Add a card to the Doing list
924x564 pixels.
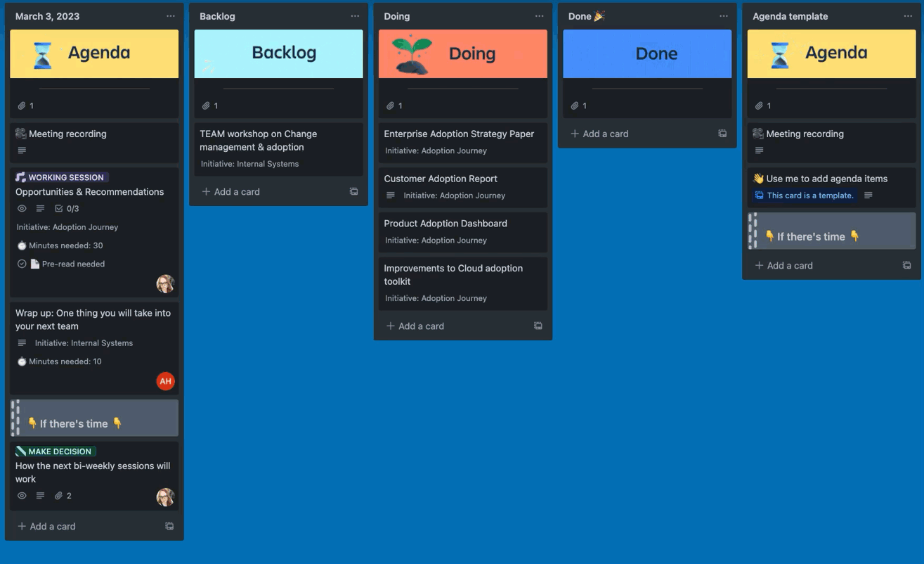[x=415, y=326]
